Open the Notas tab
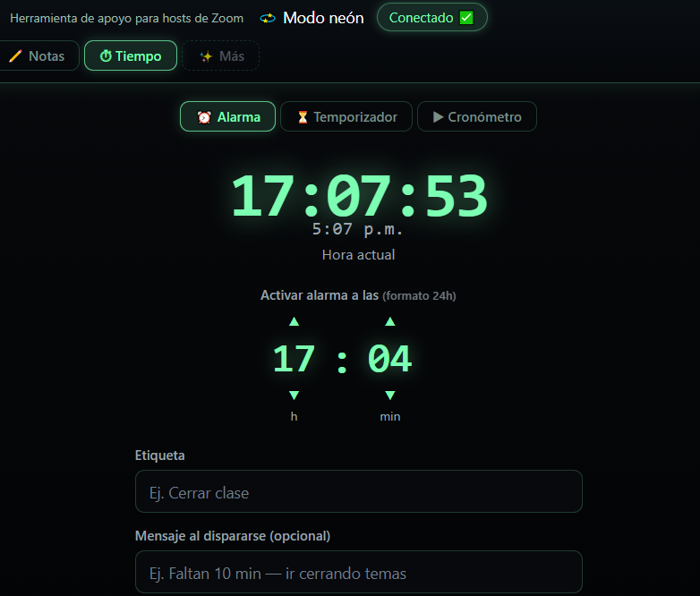 point(38,55)
